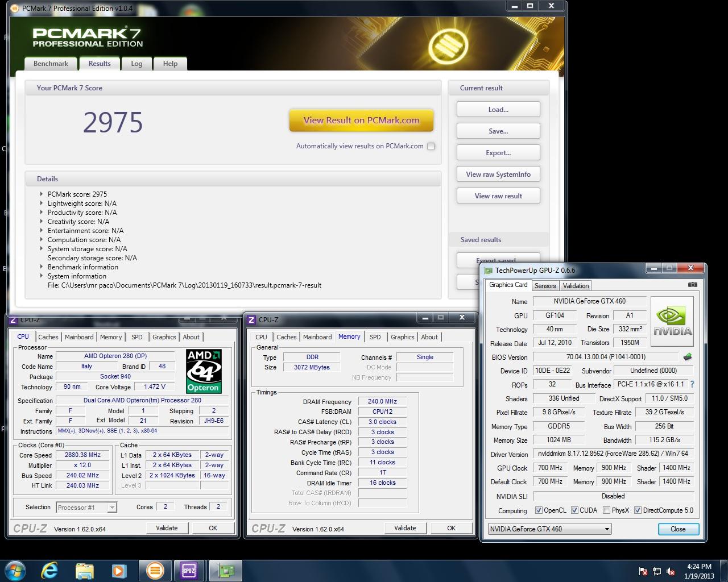Click the PCMark 7 title bar icon
This screenshot has width=728, height=582.
tap(15, 8)
